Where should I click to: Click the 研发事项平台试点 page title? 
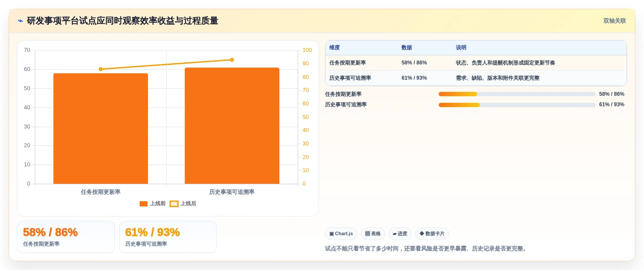pos(122,21)
